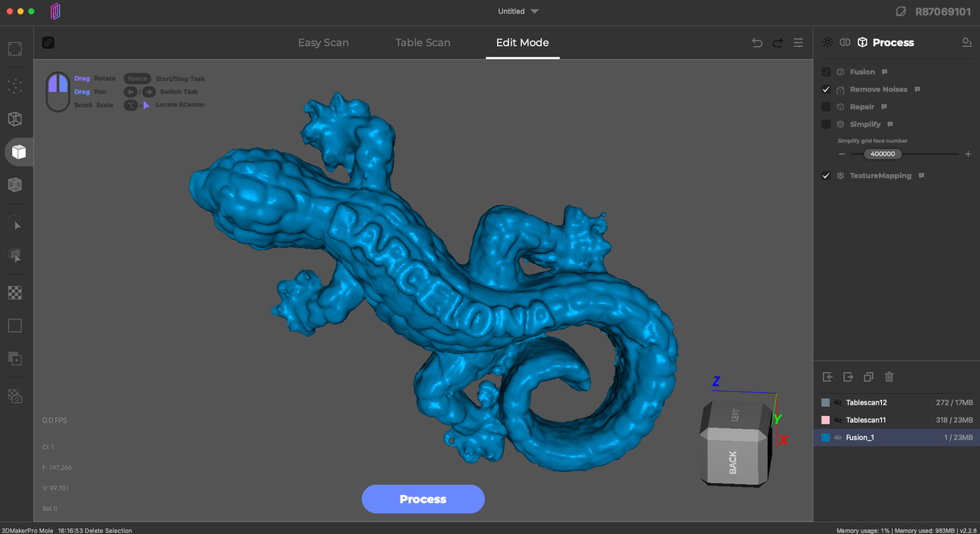Image resolution: width=980 pixels, height=534 pixels.
Task: Show the Fusion info tooltip icon
Action: (884, 72)
